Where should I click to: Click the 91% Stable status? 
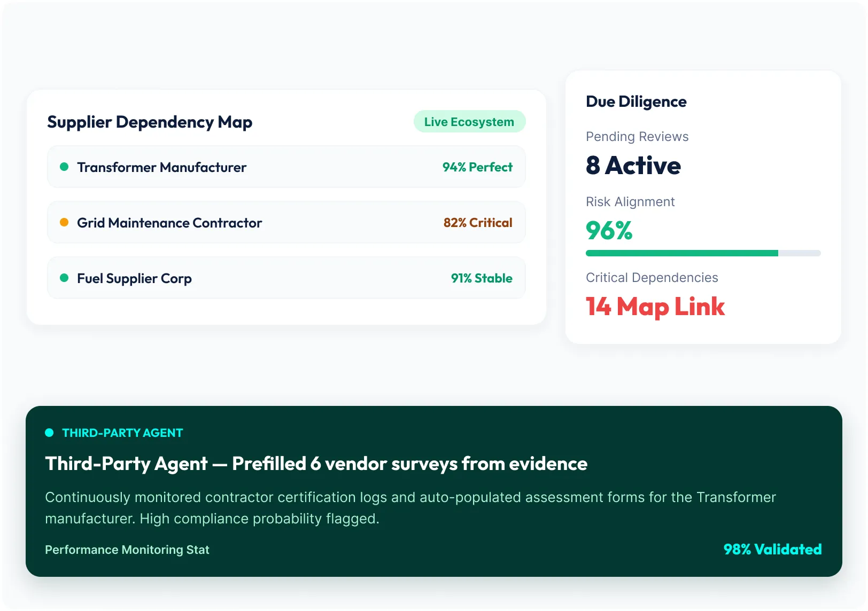click(482, 278)
